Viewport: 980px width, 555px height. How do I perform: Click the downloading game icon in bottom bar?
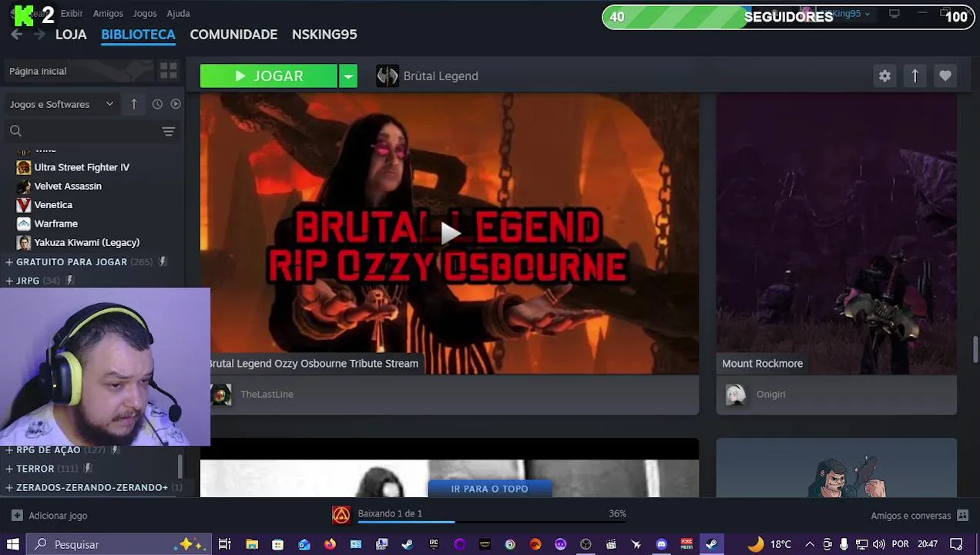(341, 515)
